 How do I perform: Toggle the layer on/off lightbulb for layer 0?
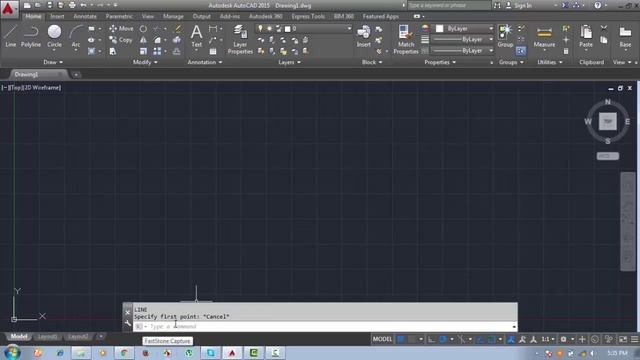tap(260, 29)
